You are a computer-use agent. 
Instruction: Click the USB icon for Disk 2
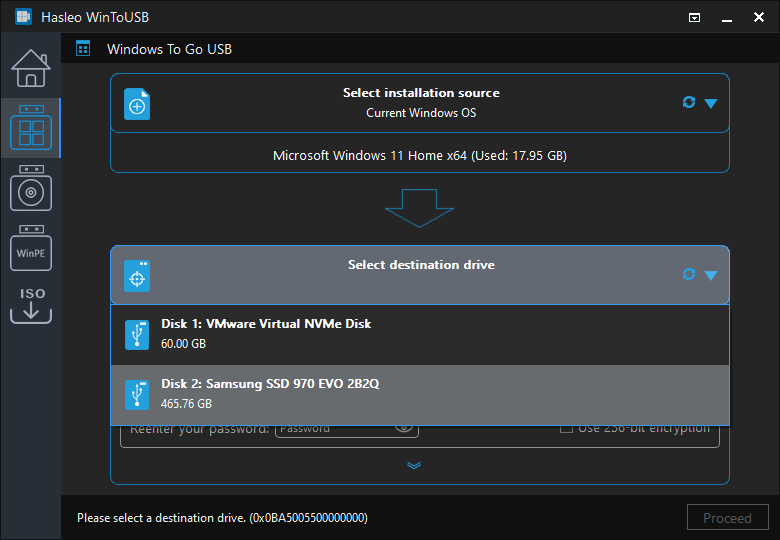click(137, 395)
